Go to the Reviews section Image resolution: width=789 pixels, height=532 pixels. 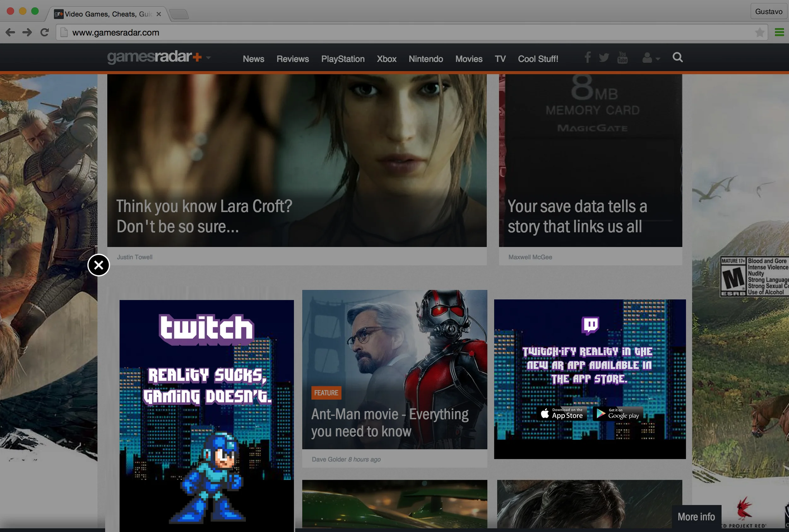point(293,59)
